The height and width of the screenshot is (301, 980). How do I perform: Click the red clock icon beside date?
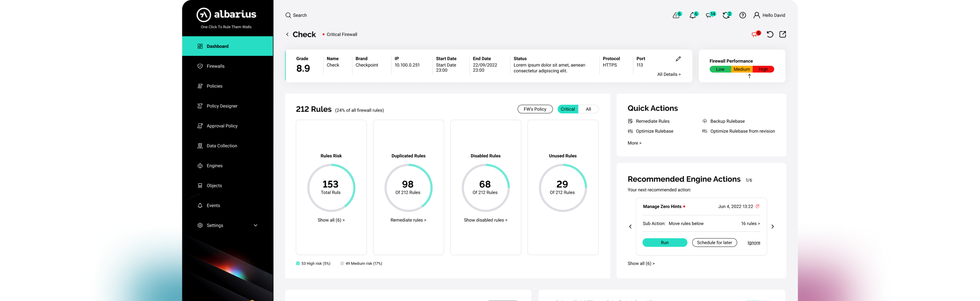(757, 206)
